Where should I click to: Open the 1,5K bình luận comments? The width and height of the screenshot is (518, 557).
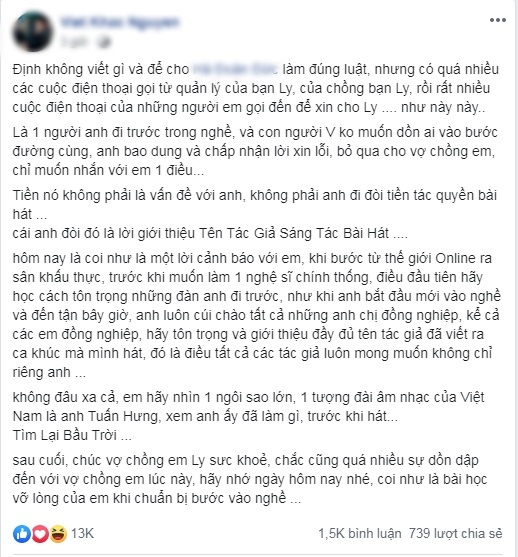click(360, 534)
